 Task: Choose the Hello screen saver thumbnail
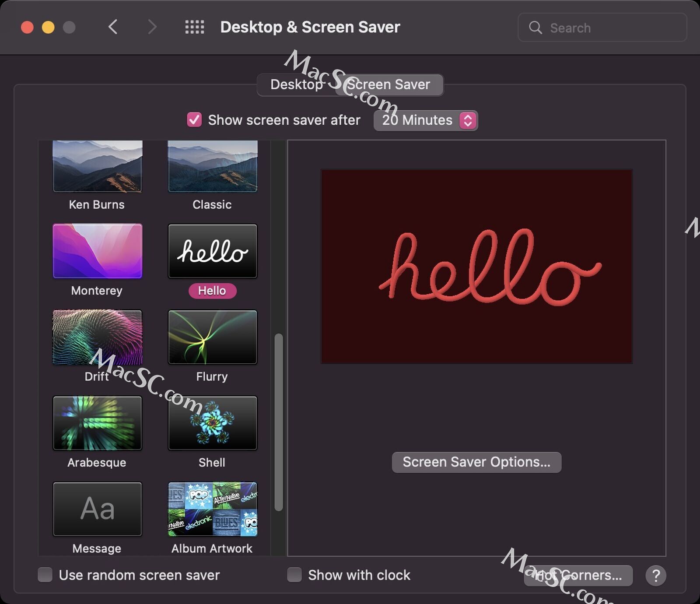coord(213,251)
